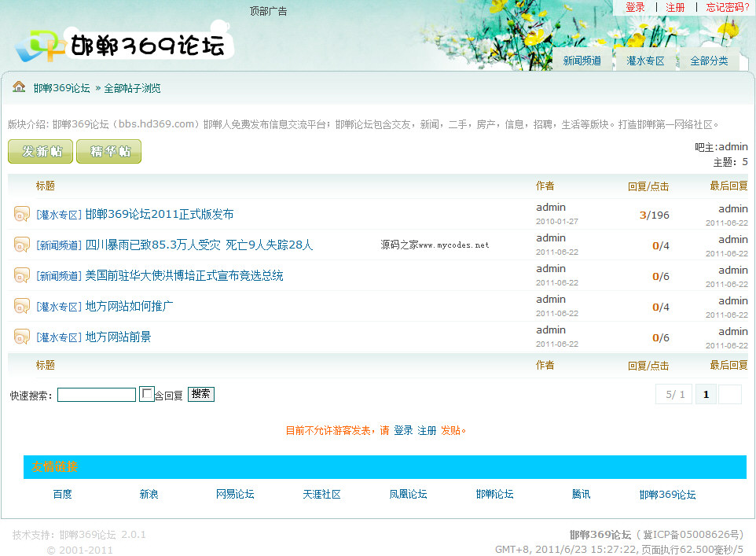Click the home icon in breadcrumb
The image size is (756, 556).
(19, 87)
